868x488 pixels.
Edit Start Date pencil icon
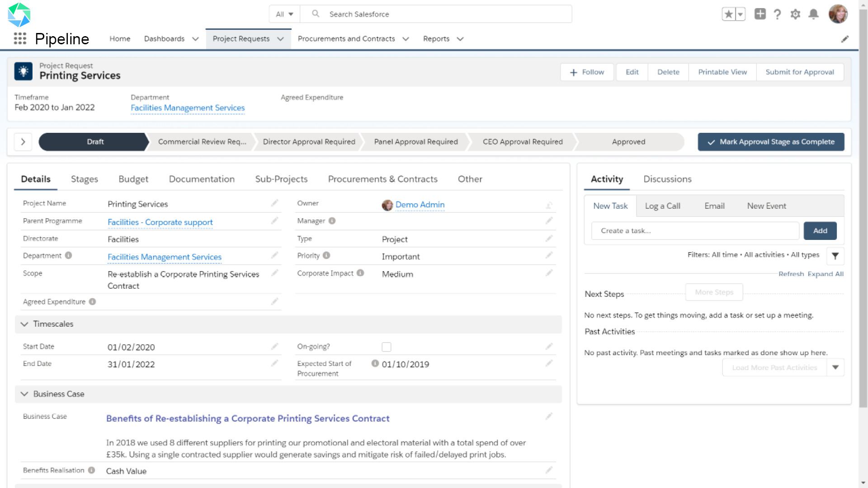(x=274, y=347)
